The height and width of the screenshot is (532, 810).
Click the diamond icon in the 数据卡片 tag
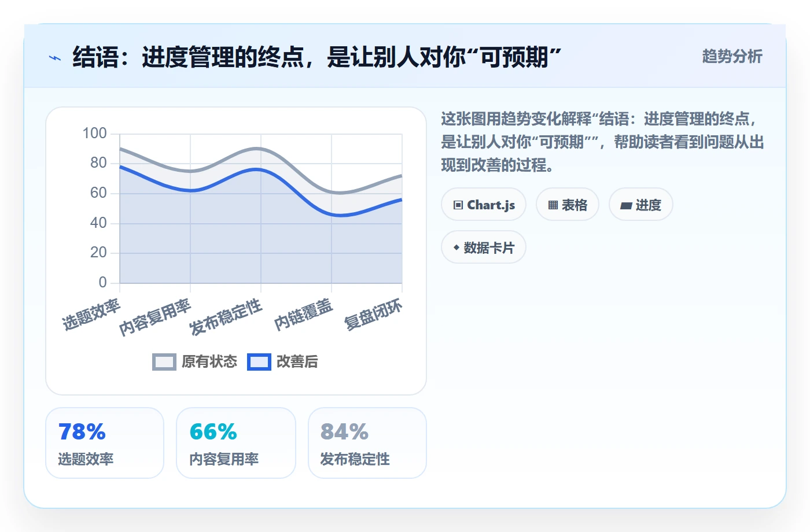point(456,247)
